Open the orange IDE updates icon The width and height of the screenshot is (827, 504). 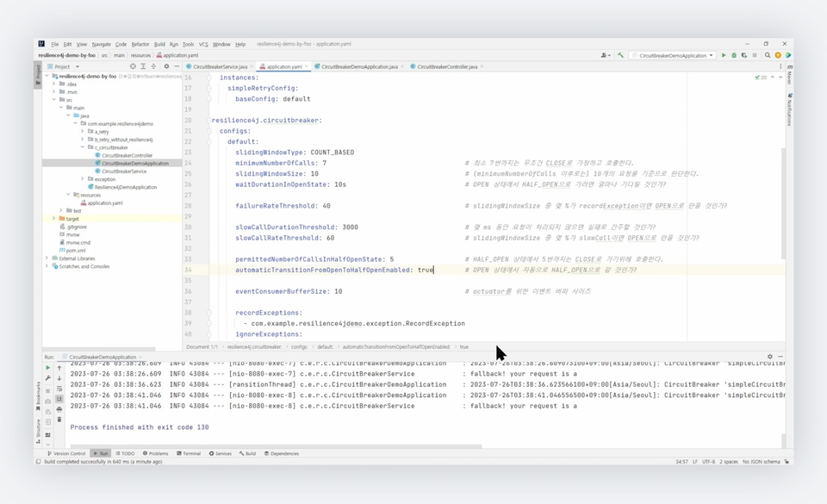778,55
